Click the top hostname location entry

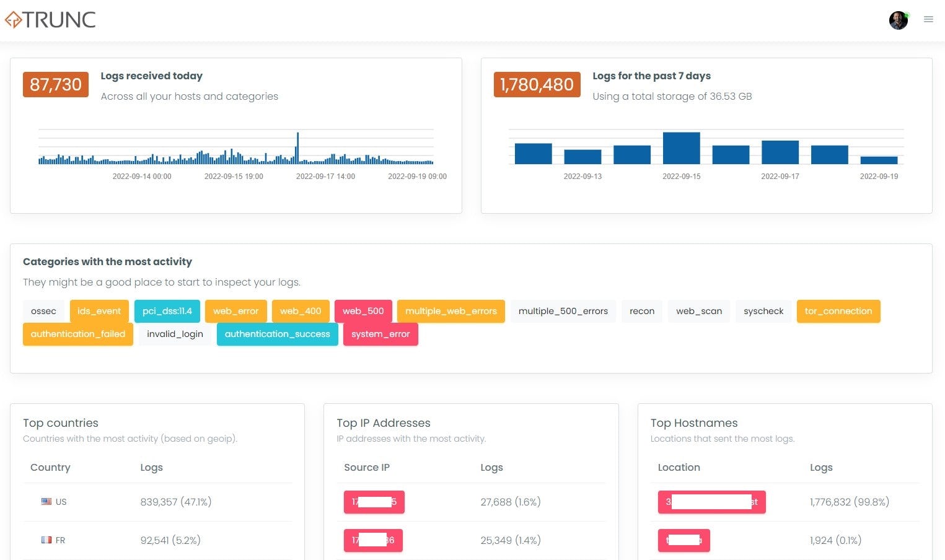click(711, 502)
